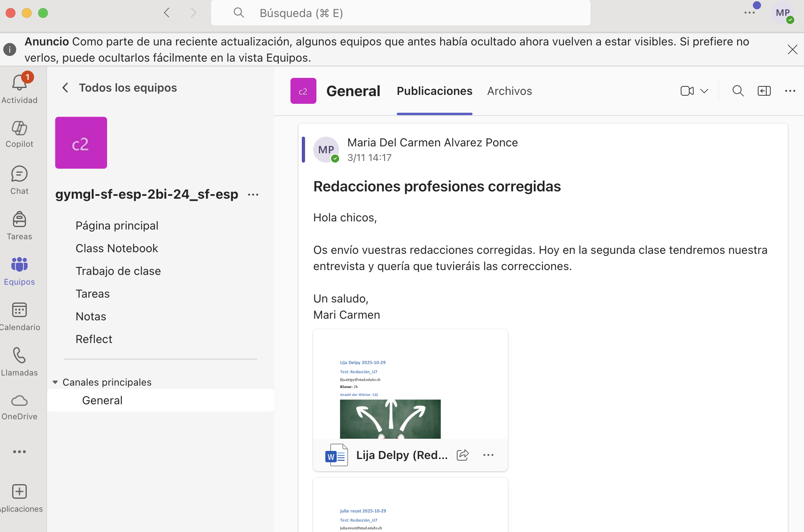
Task: Dismiss the Anuncio banner
Action: (x=792, y=49)
